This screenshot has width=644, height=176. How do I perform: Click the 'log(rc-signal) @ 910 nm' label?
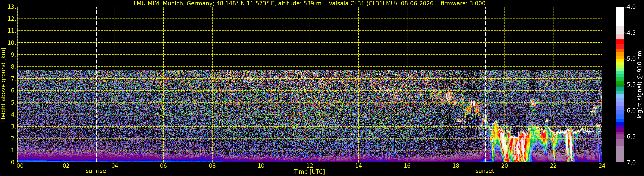coord(640,85)
